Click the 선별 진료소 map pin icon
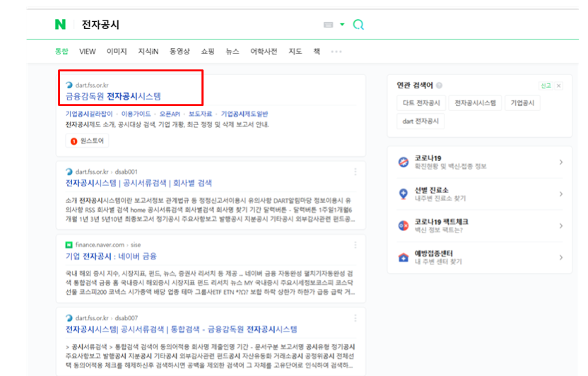The width and height of the screenshot is (588, 376). (x=403, y=194)
